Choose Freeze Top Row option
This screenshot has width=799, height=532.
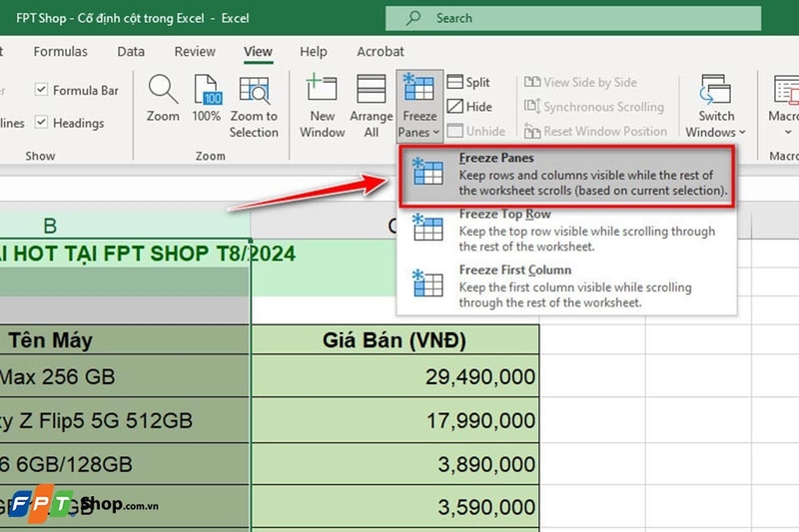(566, 231)
